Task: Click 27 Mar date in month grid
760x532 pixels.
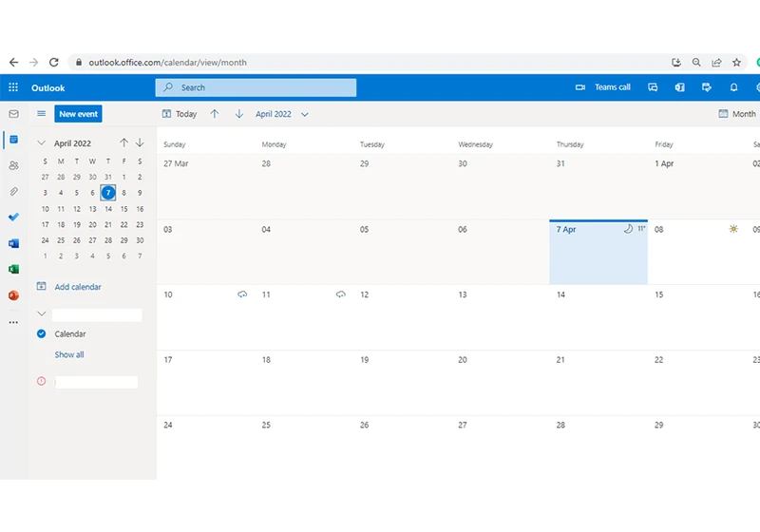Action: [176, 163]
